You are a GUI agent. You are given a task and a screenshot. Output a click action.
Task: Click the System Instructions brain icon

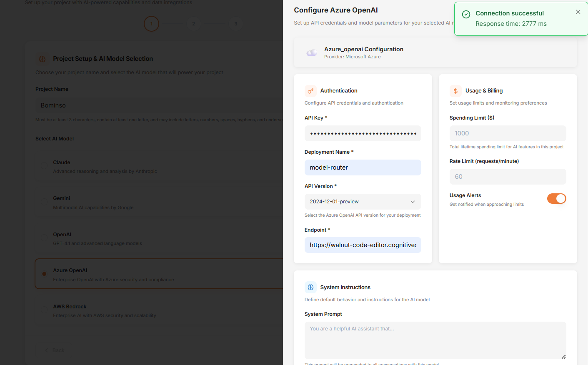pos(310,287)
